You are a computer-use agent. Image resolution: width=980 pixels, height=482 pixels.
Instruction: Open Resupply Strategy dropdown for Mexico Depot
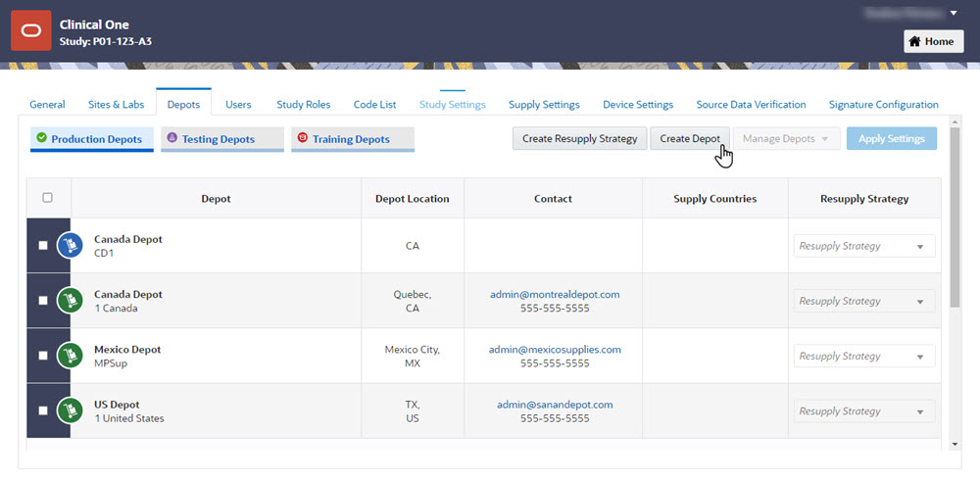click(x=864, y=356)
